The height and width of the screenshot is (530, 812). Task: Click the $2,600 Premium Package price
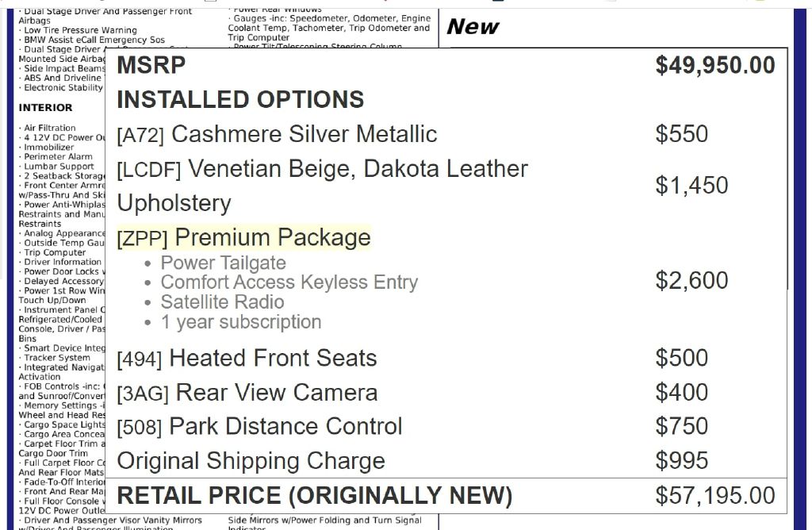[691, 280]
